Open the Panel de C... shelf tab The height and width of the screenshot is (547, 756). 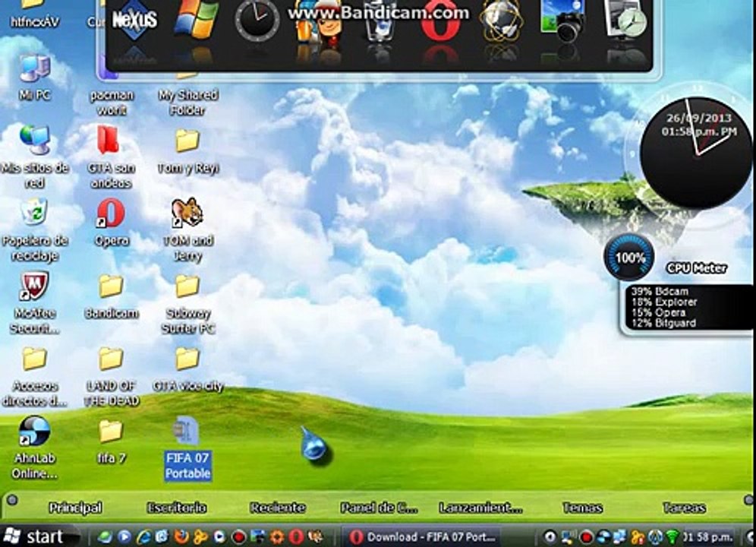[379, 507]
